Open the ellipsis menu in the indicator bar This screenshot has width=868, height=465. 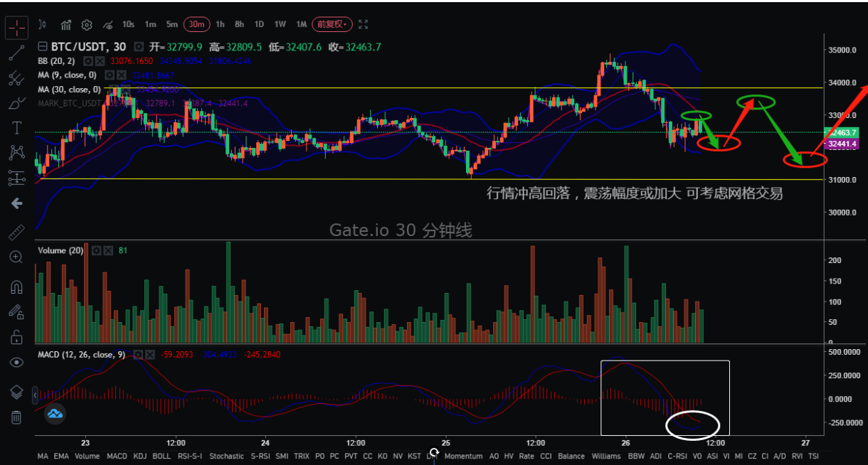click(x=433, y=452)
